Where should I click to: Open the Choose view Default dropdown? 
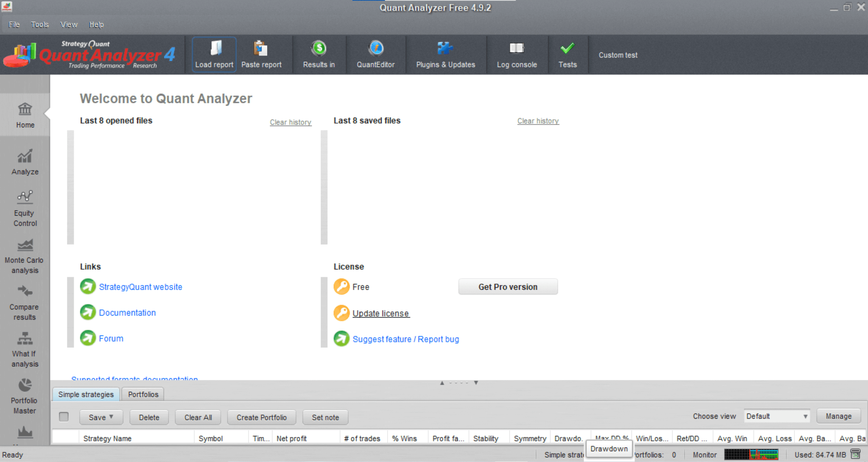pyautogui.click(x=776, y=416)
